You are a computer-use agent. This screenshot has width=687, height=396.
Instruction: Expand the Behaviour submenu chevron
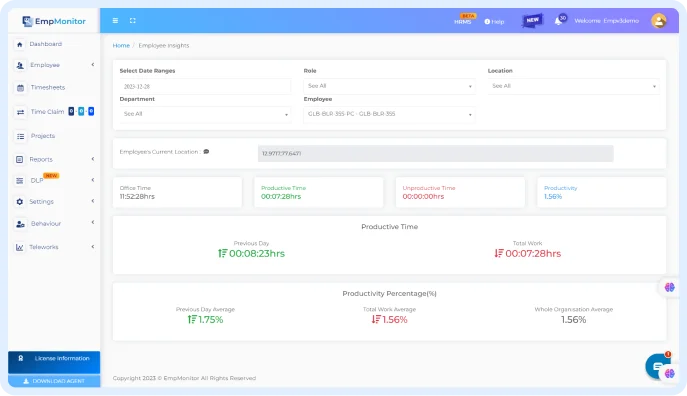(93, 222)
